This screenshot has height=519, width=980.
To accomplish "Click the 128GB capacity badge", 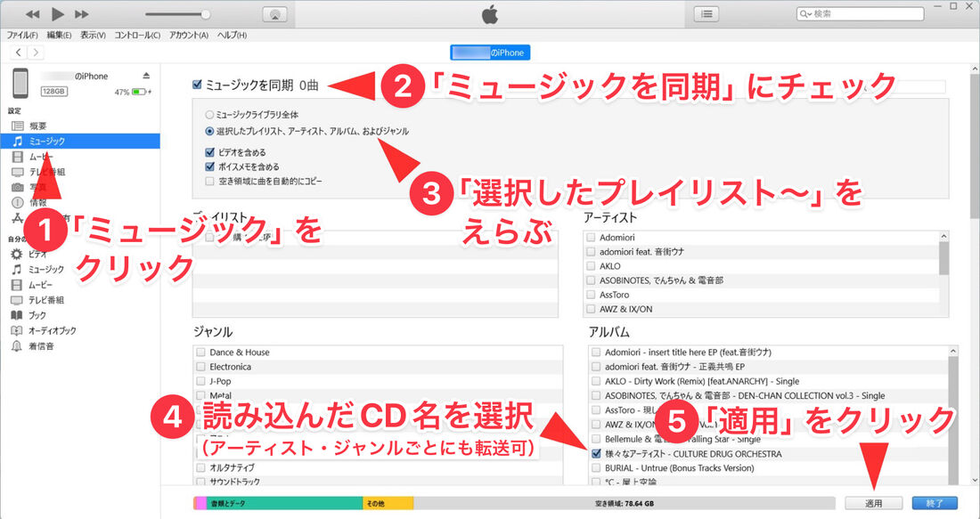I will pos(54,92).
